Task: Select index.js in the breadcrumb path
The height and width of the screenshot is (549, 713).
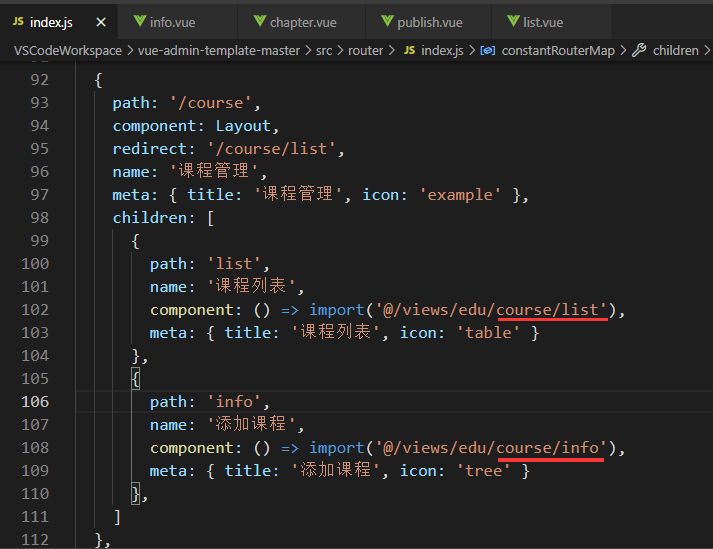Action: (x=442, y=50)
